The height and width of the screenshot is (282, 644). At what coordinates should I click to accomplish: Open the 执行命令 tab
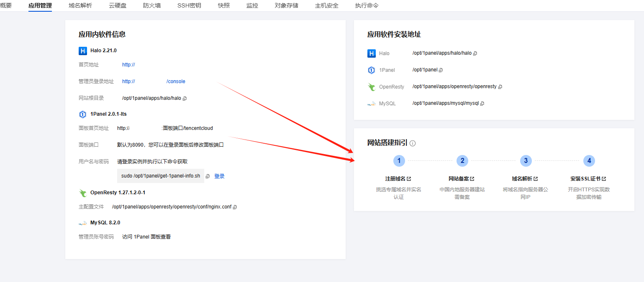point(367,5)
